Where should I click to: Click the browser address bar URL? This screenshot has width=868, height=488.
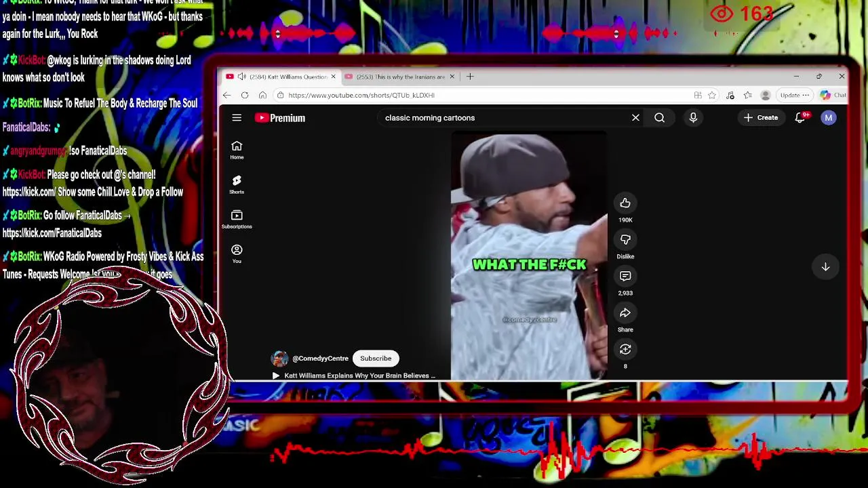(361, 95)
